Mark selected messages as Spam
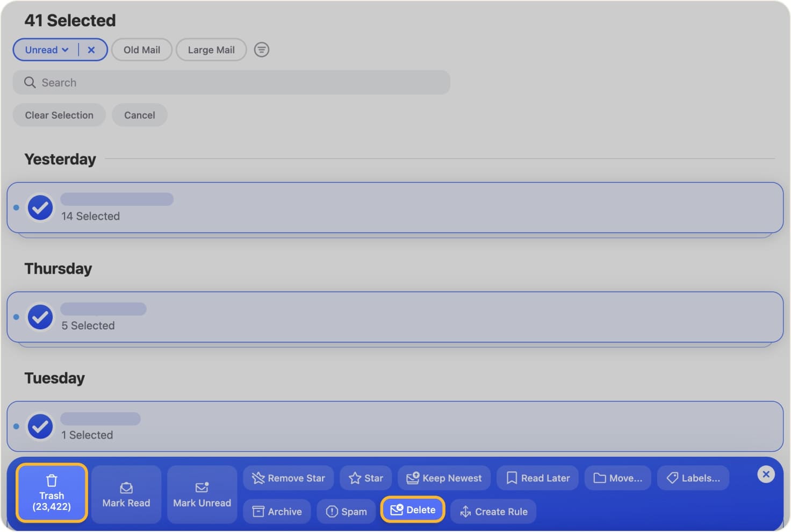 point(346,511)
